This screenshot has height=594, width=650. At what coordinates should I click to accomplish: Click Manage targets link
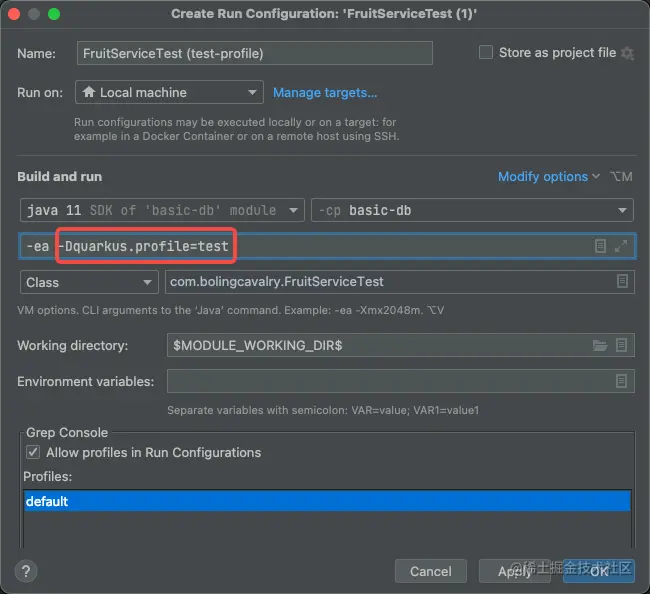[x=325, y=92]
